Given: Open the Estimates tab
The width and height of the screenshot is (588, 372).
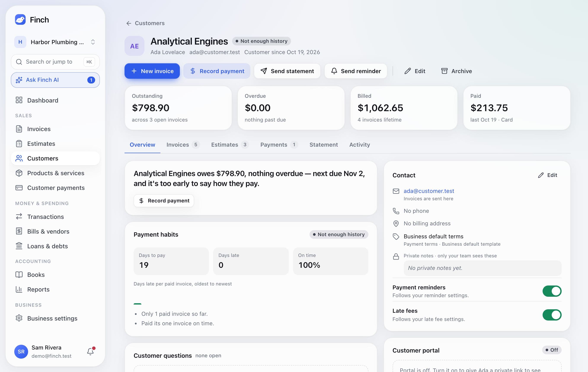Looking at the screenshot, I should tap(230, 145).
